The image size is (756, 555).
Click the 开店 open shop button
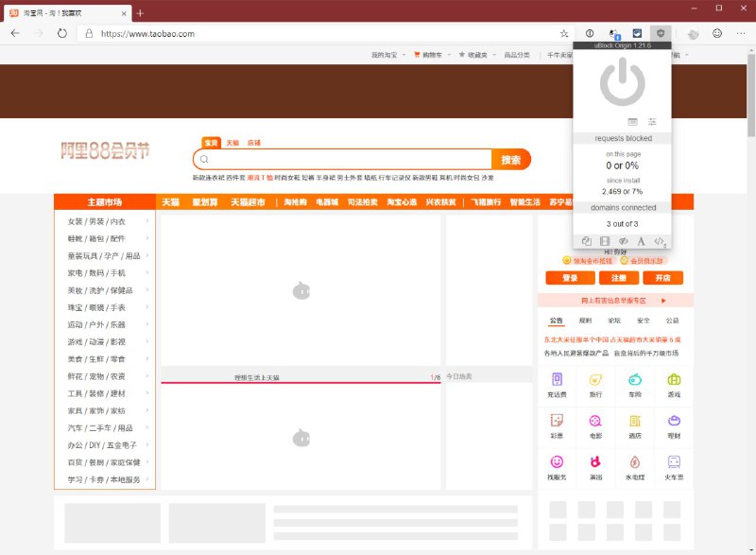663,278
